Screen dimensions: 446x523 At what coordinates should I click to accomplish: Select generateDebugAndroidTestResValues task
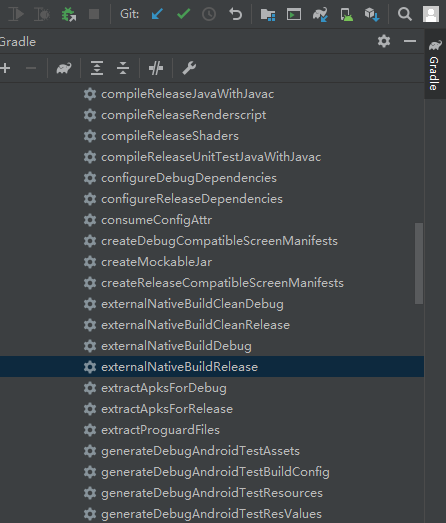pos(211,514)
